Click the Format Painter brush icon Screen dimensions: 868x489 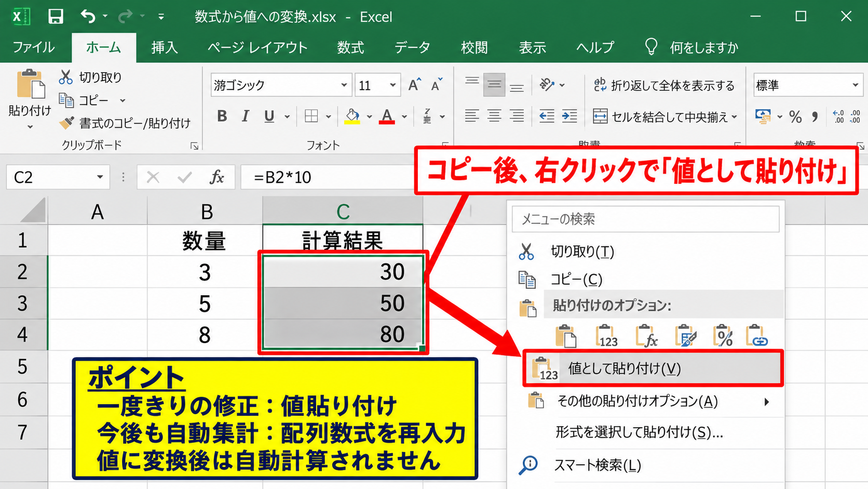[x=66, y=123]
